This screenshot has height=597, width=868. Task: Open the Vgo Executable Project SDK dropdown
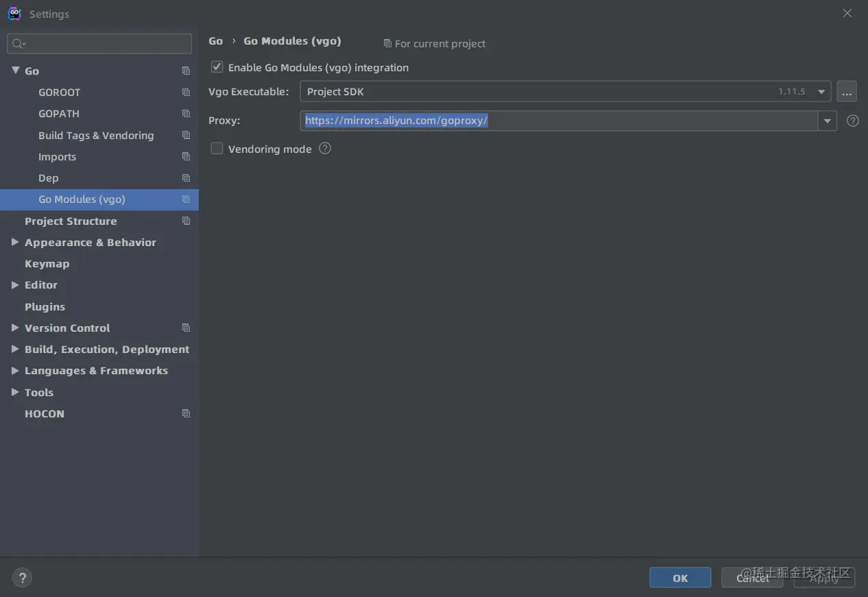[x=566, y=91]
